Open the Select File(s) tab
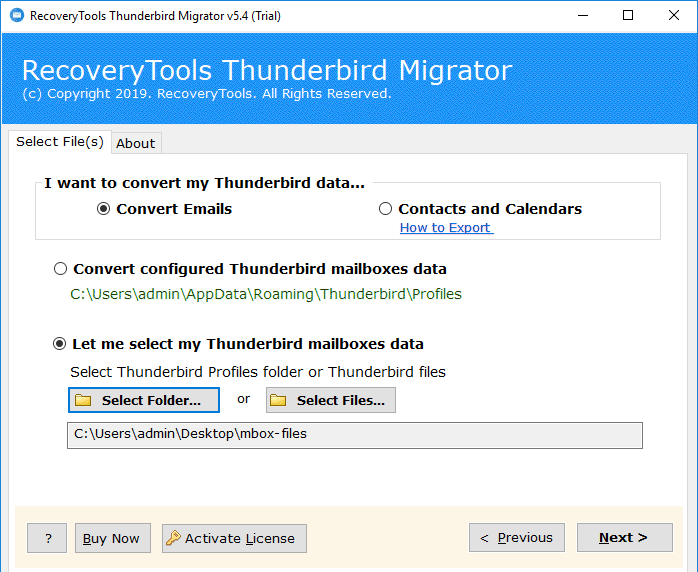The height and width of the screenshot is (572, 698). [x=60, y=142]
